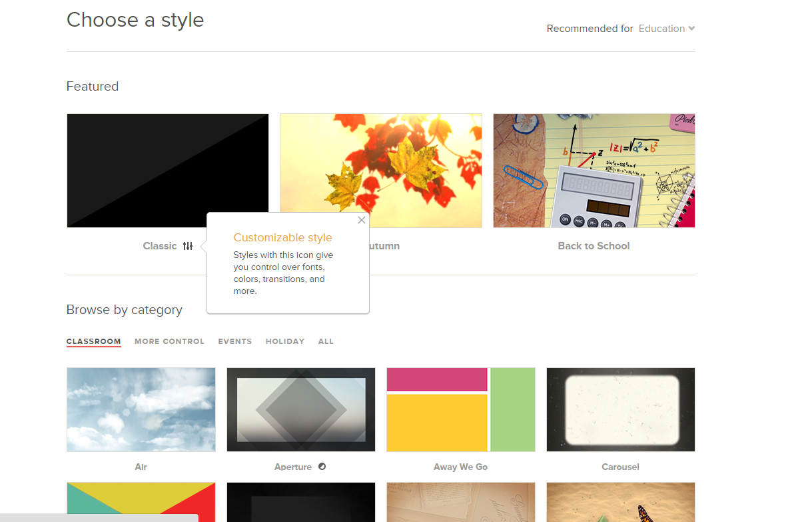Pick the Back to School thumbnail

[594, 170]
